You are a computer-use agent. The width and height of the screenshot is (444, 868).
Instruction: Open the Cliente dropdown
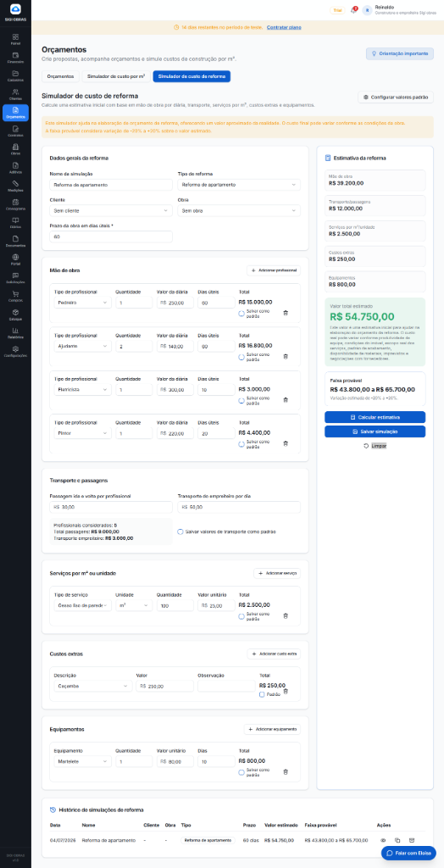pyautogui.click(x=111, y=210)
